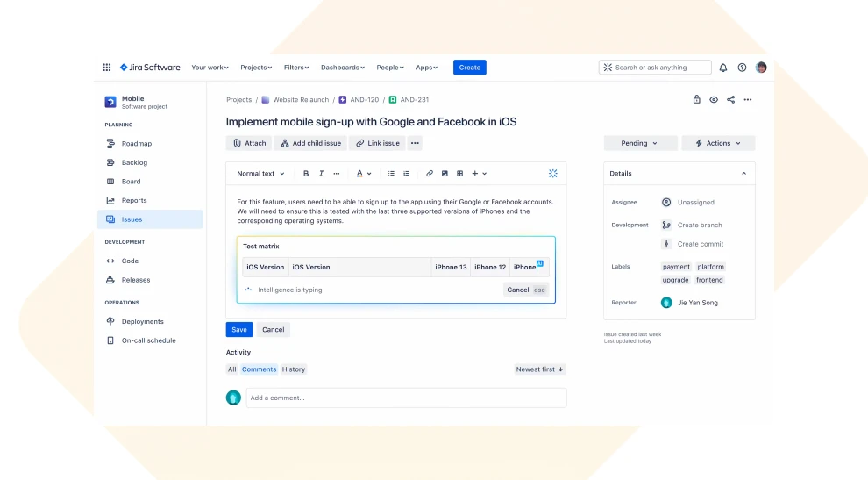
Task: Switch to the History activity tab
Action: 294,369
